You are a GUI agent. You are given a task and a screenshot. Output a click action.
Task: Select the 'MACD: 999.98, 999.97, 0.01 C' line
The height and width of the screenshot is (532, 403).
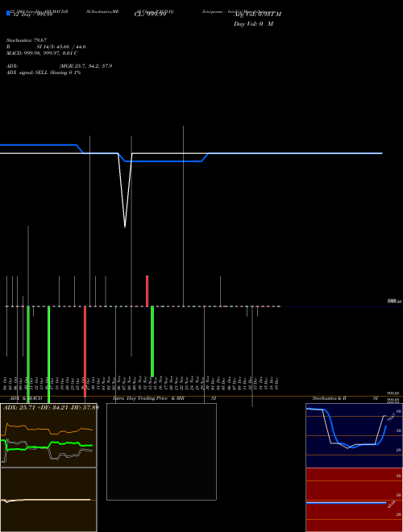(42, 53)
